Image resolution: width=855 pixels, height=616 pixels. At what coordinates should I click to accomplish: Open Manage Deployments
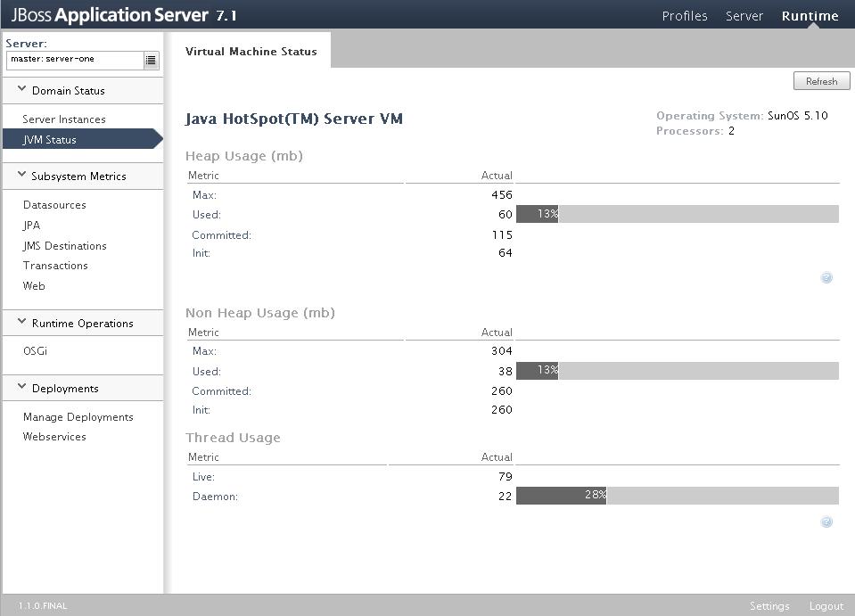(x=78, y=417)
